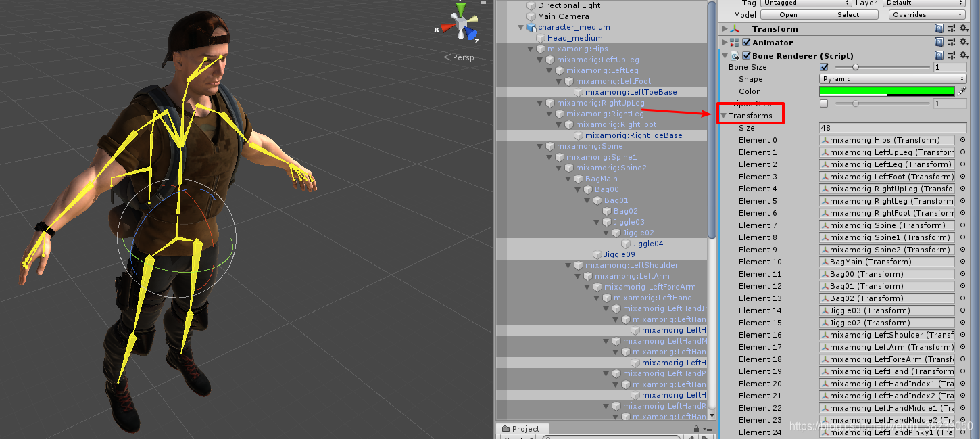Click the Animator component icon
980x439 pixels.
click(735, 43)
